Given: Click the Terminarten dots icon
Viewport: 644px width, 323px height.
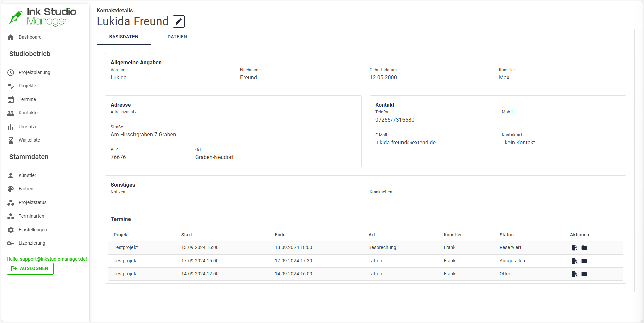Looking at the screenshot, I should [x=11, y=216].
